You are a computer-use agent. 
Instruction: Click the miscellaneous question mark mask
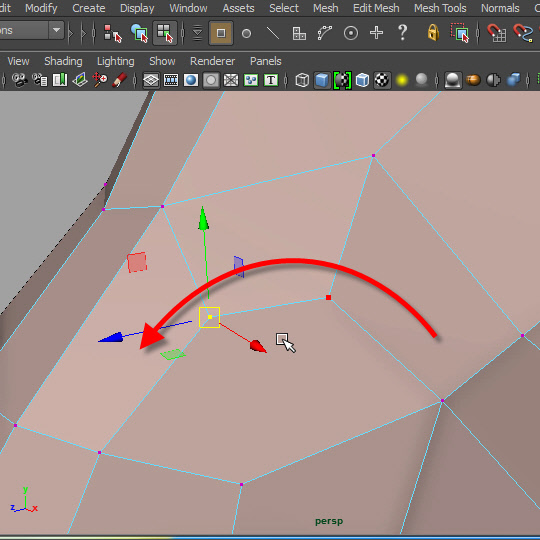click(x=402, y=33)
